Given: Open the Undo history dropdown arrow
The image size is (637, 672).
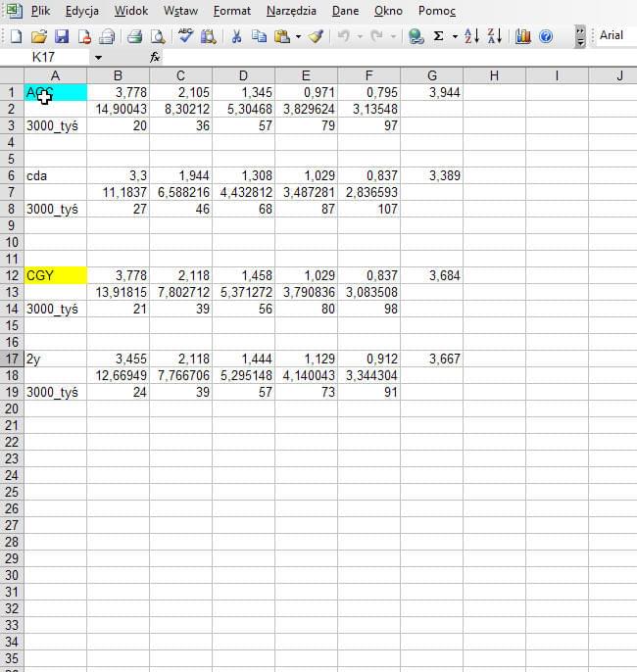Looking at the screenshot, I should pos(360,36).
